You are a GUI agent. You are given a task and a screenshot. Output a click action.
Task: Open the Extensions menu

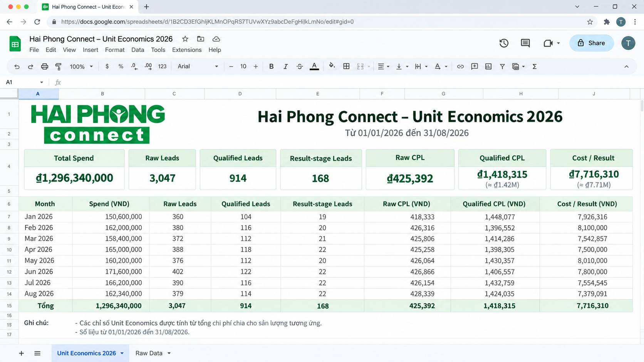187,50
